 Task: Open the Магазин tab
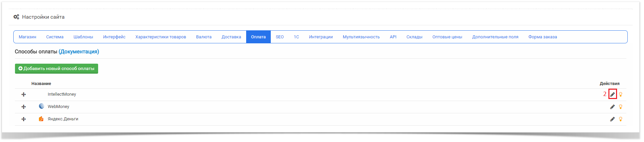(27, 37)
